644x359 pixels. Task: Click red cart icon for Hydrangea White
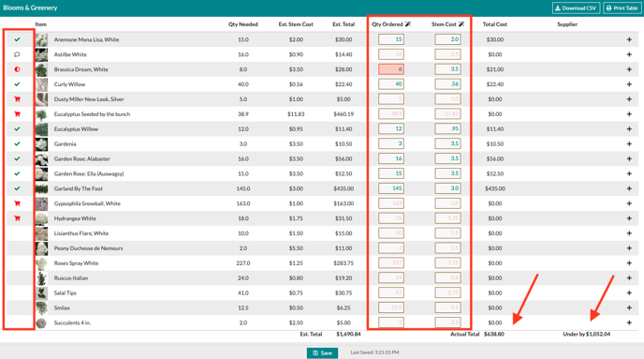pyautogui.click(x=17, y=218)
